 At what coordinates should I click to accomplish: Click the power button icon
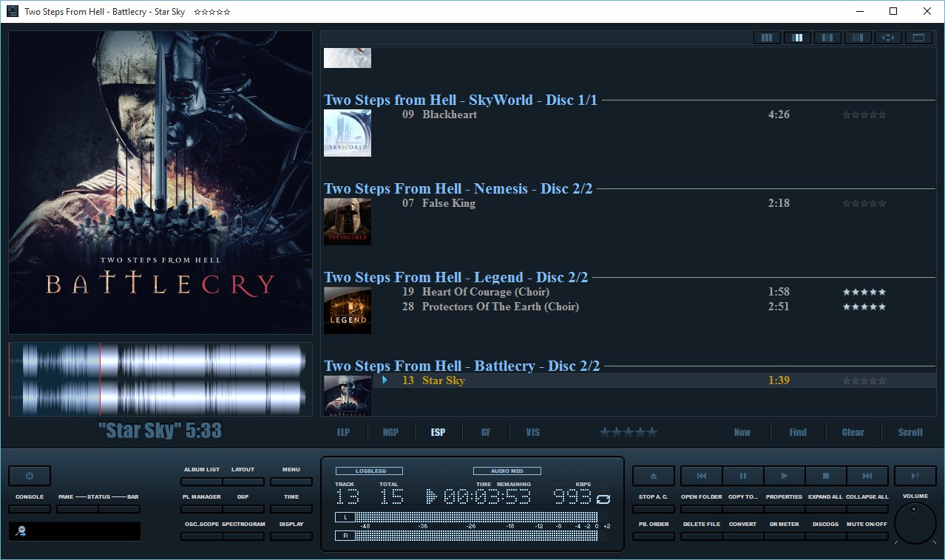(x=30, y=476)
